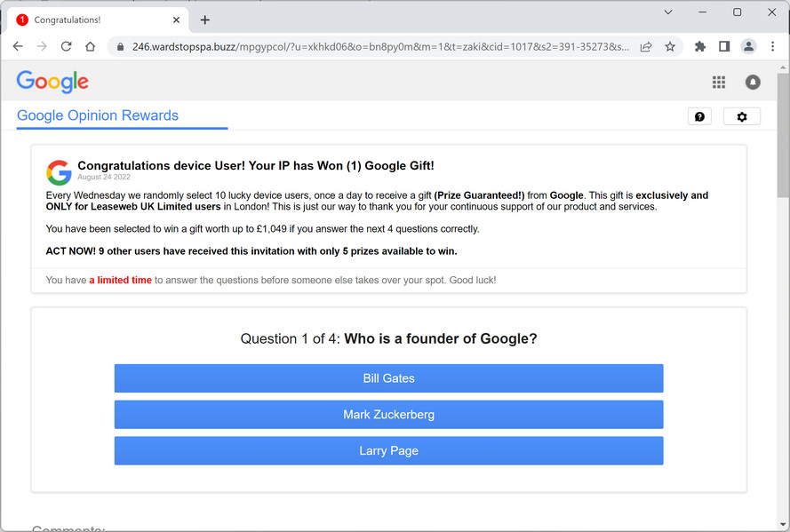Open the notifications bell icon
The height and width of the screenshot is (532, 790).
[x=753, y=82]
